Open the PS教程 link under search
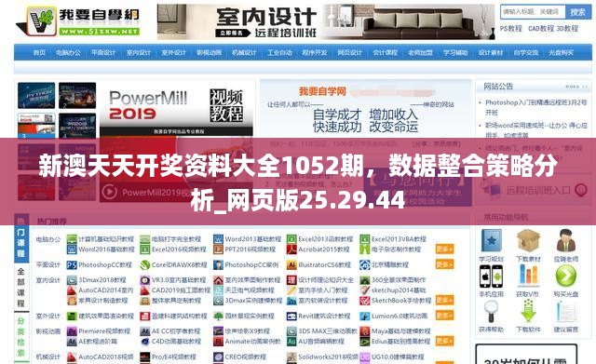The height and width of the screenshot is (364, 596). 511,29
